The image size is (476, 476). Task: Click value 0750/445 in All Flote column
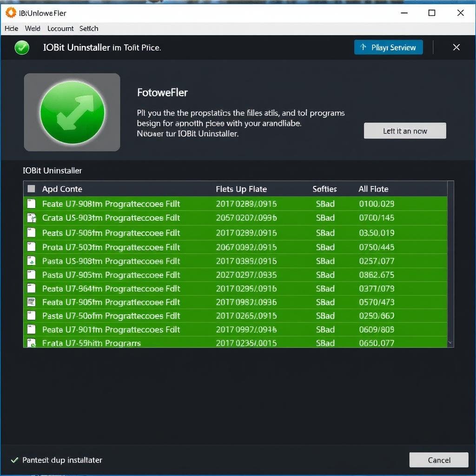click(377, 247)
